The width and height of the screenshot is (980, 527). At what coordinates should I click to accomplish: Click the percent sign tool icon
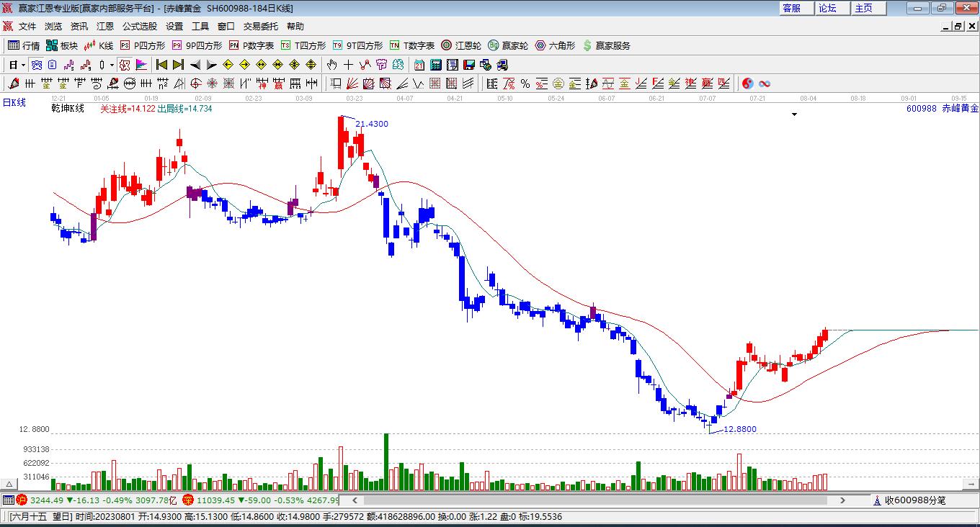tap(525, 84)
